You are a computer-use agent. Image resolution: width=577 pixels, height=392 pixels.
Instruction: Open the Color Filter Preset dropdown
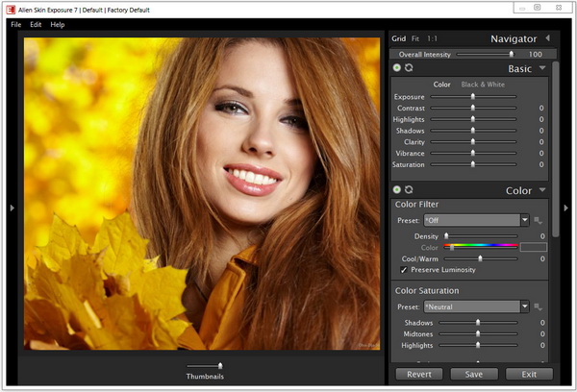pos(525,220)
